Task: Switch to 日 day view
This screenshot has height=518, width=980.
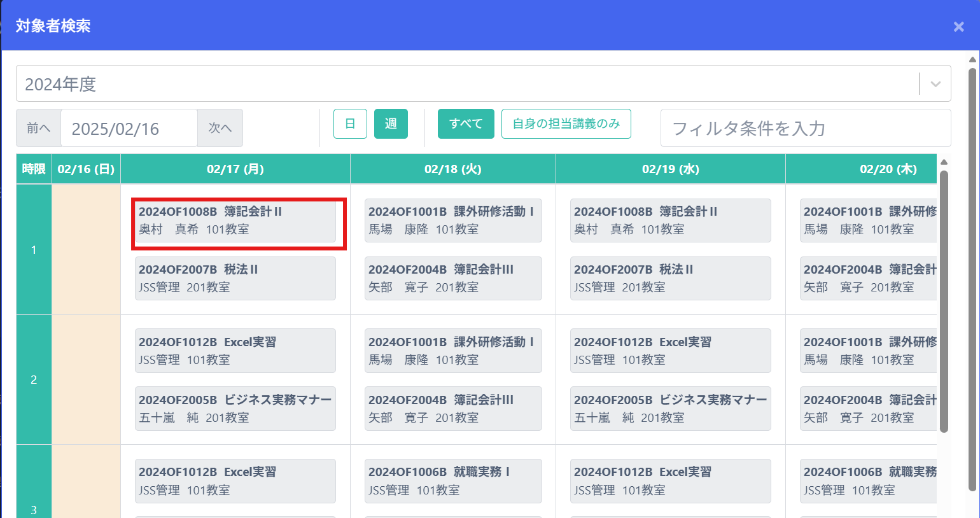Action: [x=350, y=124]
